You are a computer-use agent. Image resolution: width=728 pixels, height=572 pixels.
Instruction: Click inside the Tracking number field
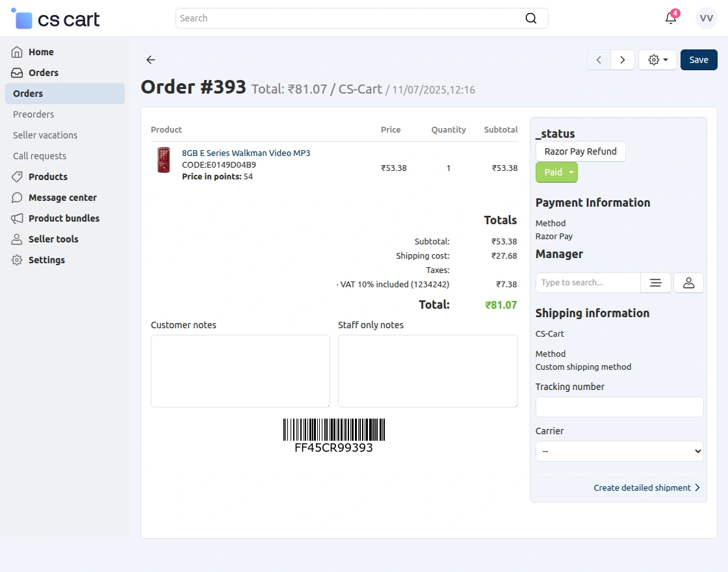point(619,406)
